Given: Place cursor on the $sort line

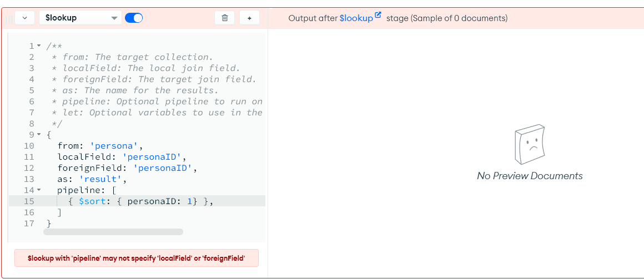Looking at the screenshot, I should pos(137,201).
